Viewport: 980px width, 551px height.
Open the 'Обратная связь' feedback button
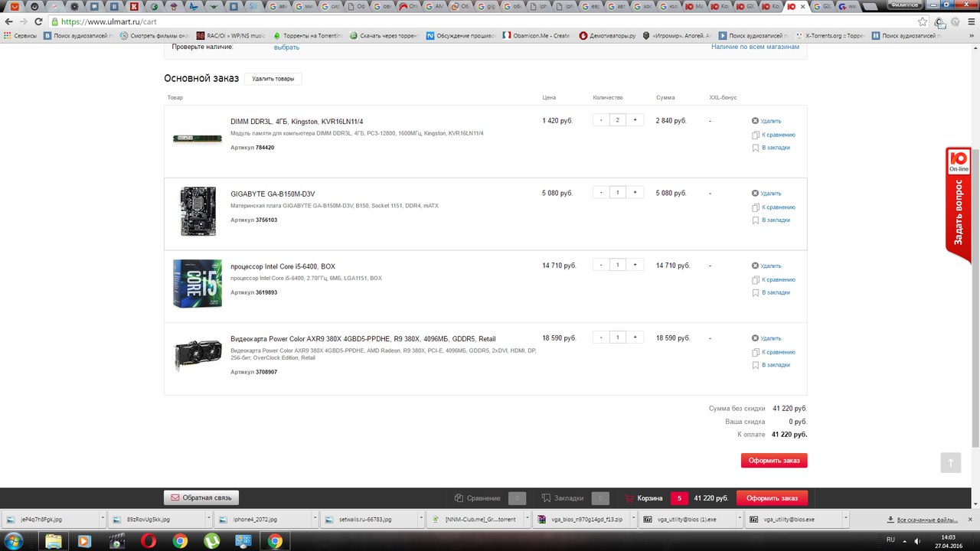pos(202,497)
